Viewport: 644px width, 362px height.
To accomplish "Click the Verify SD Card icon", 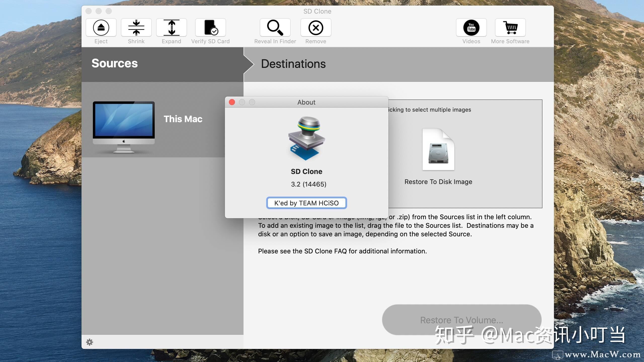I will pos(211,28).
